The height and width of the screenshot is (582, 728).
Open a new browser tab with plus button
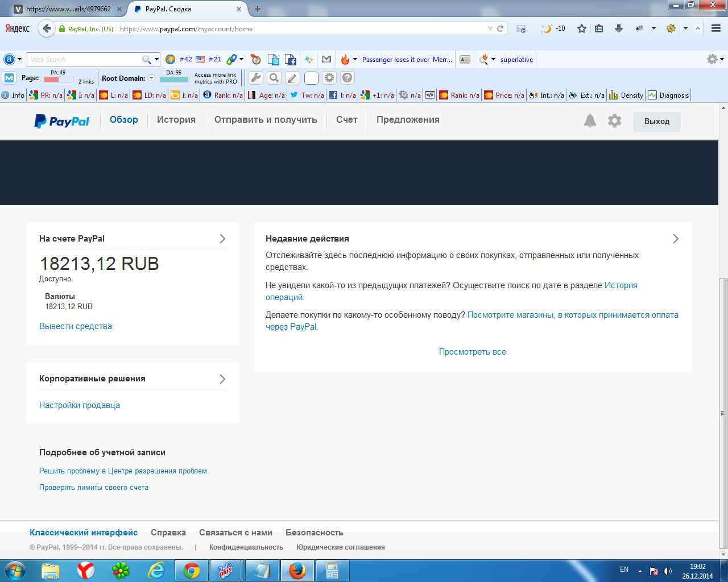(x=258, y=9)
